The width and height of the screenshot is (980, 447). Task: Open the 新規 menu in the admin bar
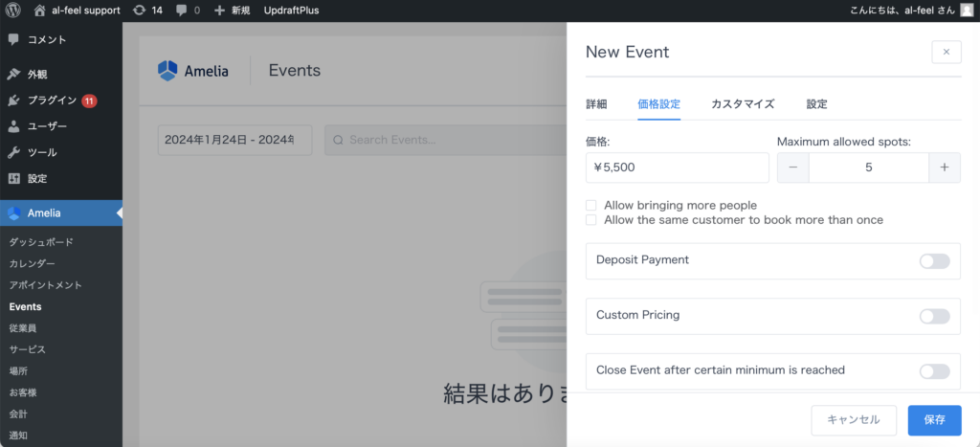point(234,11)
